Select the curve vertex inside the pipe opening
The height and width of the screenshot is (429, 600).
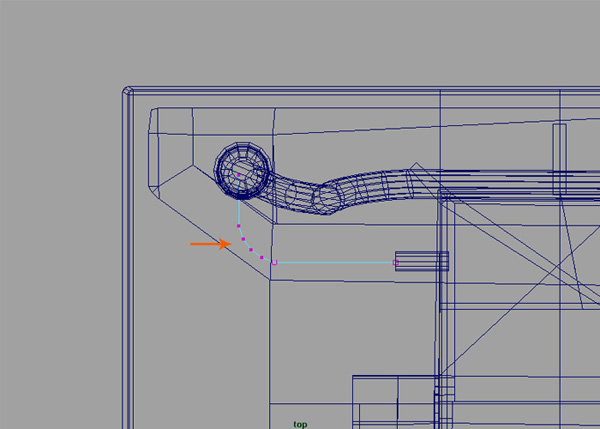(239, 173)
